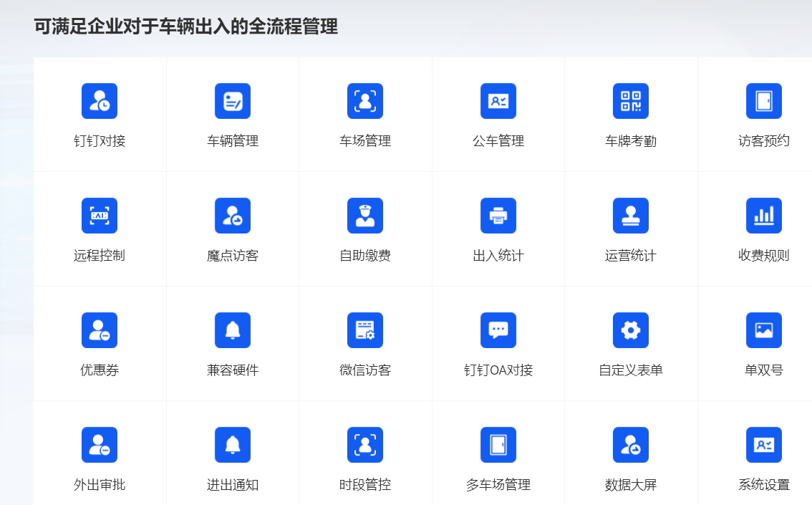This screenshot has height=505, width=812.
Task: Select the 自定义表单 gear icon
Action: 631,330
